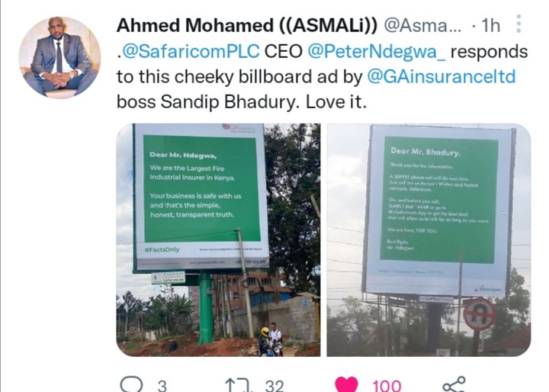Image resolution: width=549 pixels, height=392 pixels.
Task: Open the Safaricom reply billboard photo
Action: [x=429, y=240]
